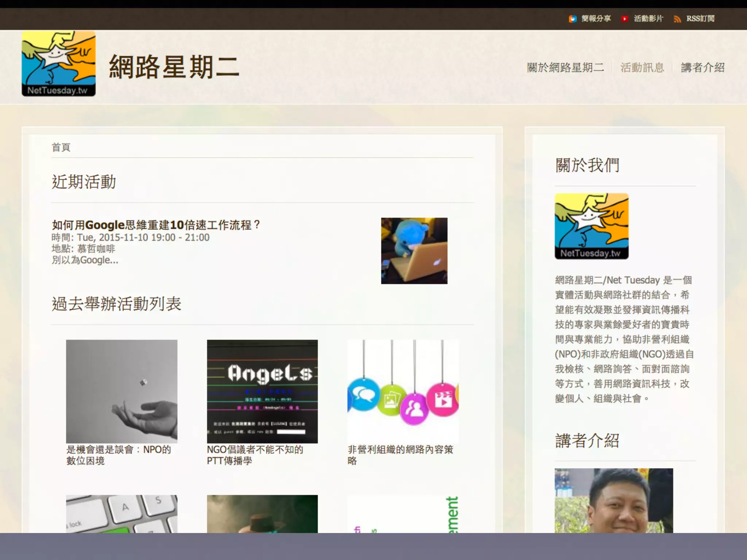Image resolution: width=747 pixels, height=560 pixels.
Task: Open the 活動影片 link
Action: coord(649,19)
